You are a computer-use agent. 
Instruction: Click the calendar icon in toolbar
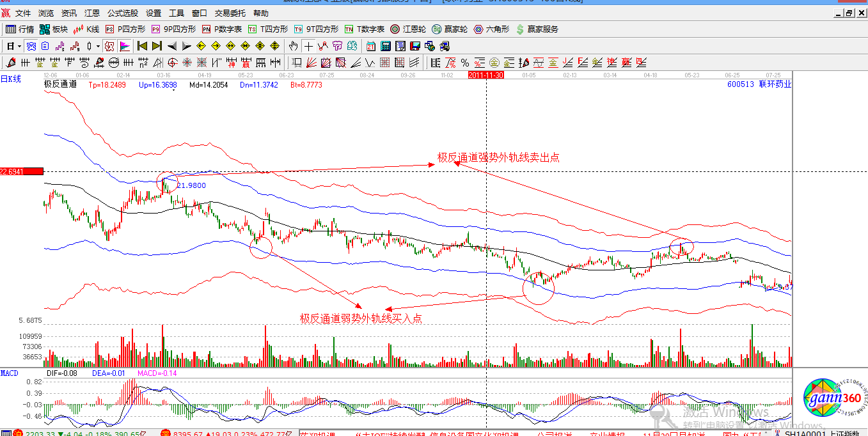371,46
